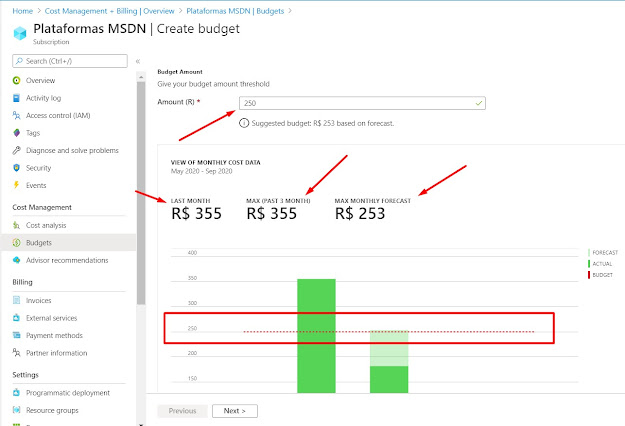625x426 pixels.
Task: Open Programmatic deployment label
Action: click(68, 393)
